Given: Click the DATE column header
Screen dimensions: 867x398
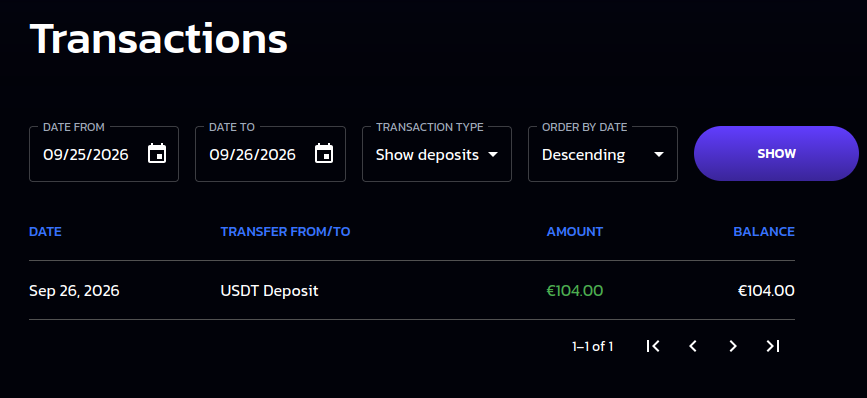Looking at the screenshot, I should 45,232.
